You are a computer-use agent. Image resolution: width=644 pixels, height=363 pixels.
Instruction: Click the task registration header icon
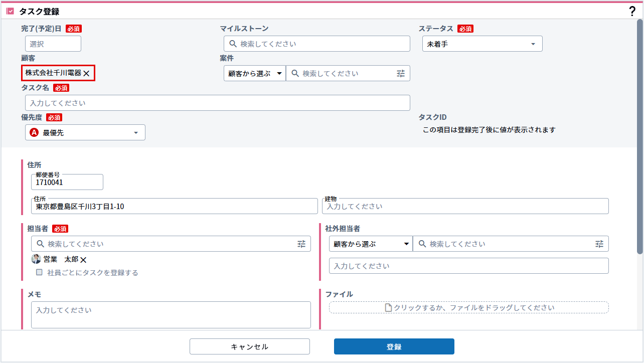(10, 11)
